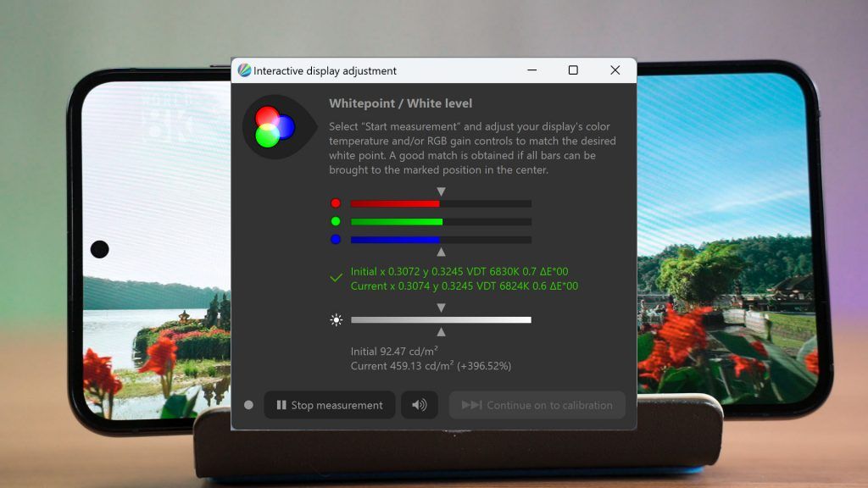
Task: Click the red channel dot indicator
Action: (x=336, y=203)
